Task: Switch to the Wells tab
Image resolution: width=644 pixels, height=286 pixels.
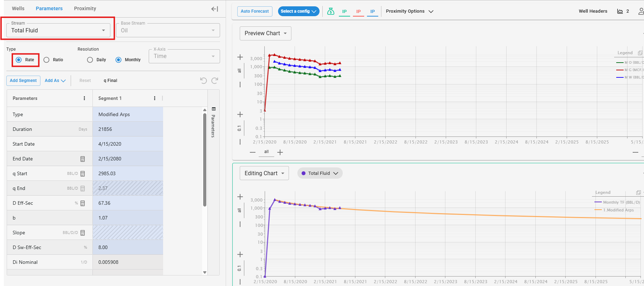Action: point(18,8)
